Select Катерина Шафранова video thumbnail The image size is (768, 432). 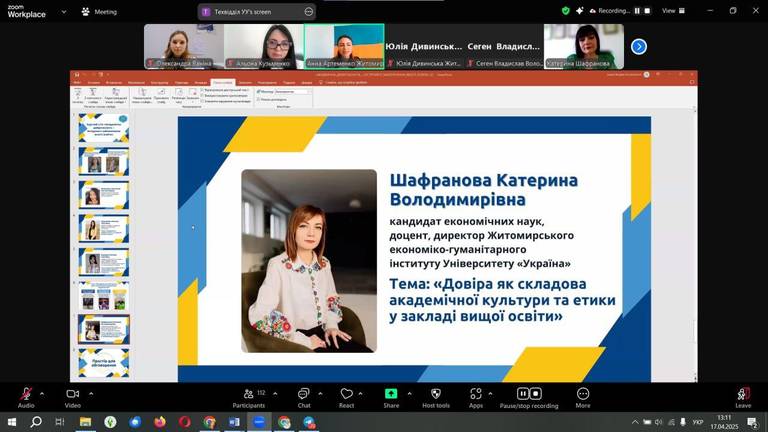point(584,46)
